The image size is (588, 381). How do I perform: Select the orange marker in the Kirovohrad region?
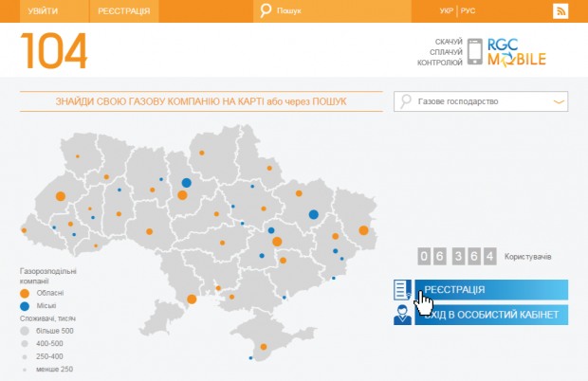point(222,243)
